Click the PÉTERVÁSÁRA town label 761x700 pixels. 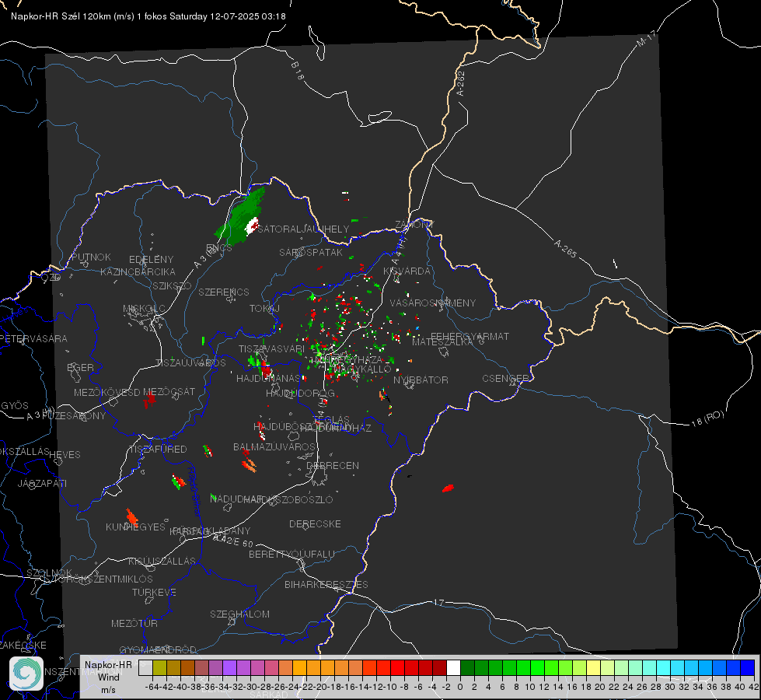pos(34,338)
